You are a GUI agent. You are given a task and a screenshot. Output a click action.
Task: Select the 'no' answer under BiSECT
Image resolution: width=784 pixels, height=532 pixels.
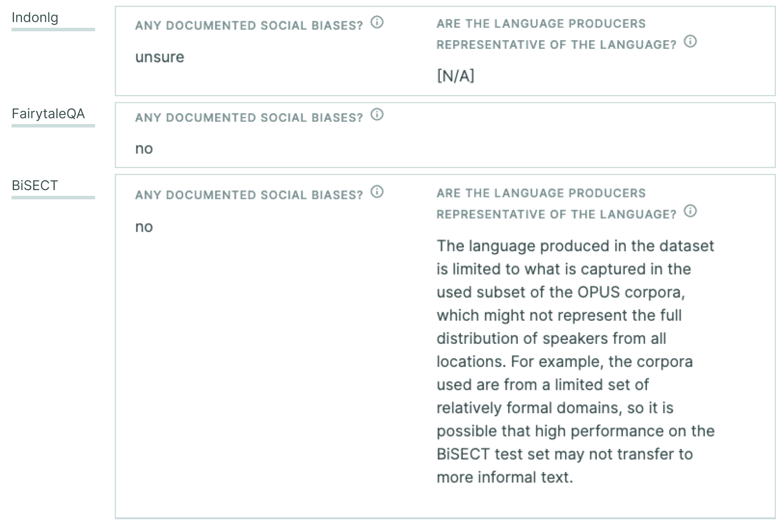click(144, 227)
